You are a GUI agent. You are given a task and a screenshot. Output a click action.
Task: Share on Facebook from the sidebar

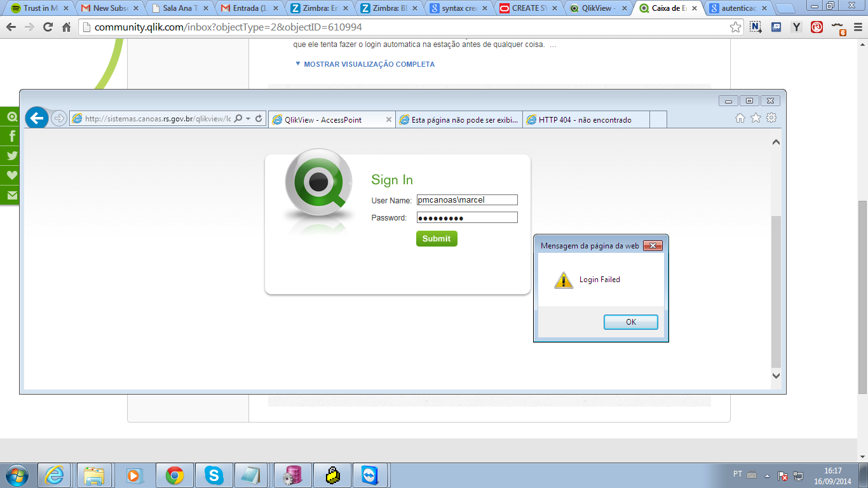(x=11, y=136)
